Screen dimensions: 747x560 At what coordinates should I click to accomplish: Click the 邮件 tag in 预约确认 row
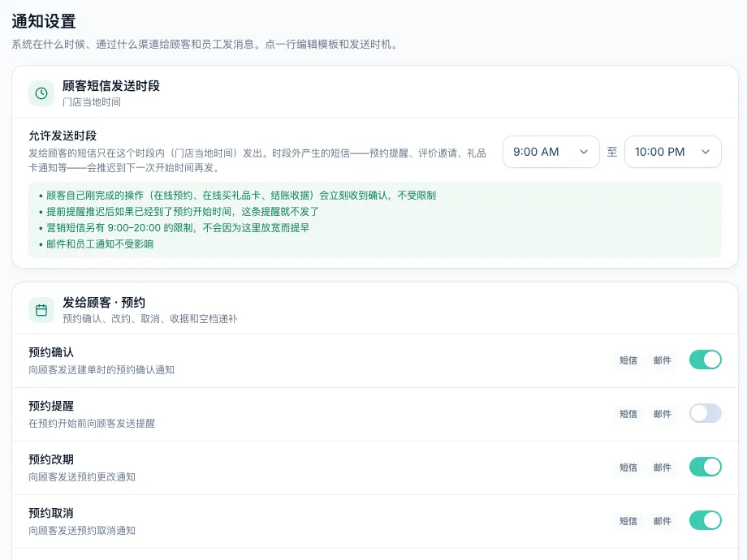coord(663,360)
